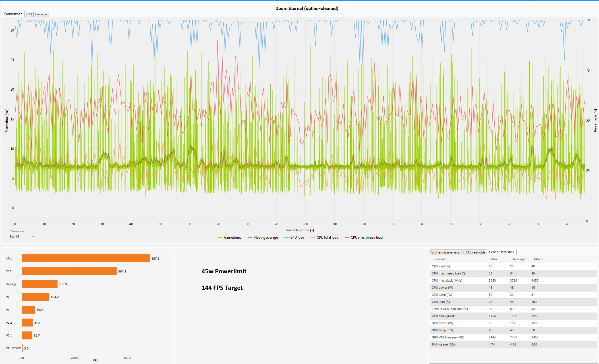
Task: Open the L-shape tab
Action: click(x=41, y=14)
